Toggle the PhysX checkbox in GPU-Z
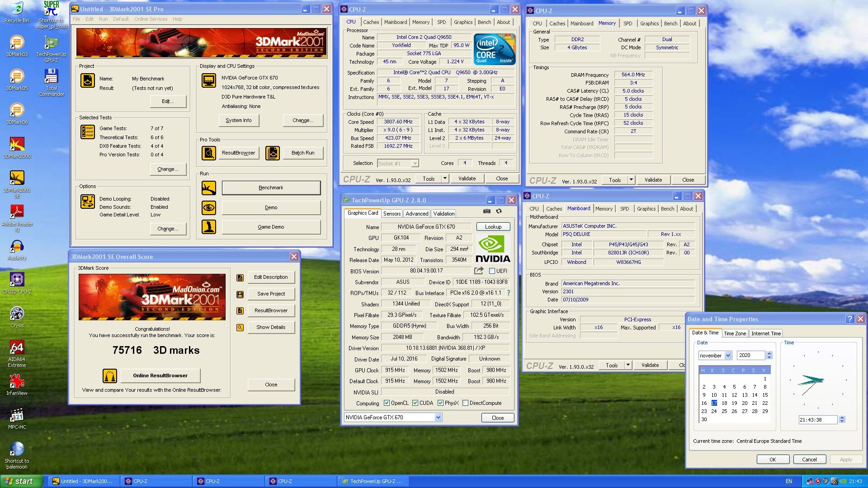 440,403
